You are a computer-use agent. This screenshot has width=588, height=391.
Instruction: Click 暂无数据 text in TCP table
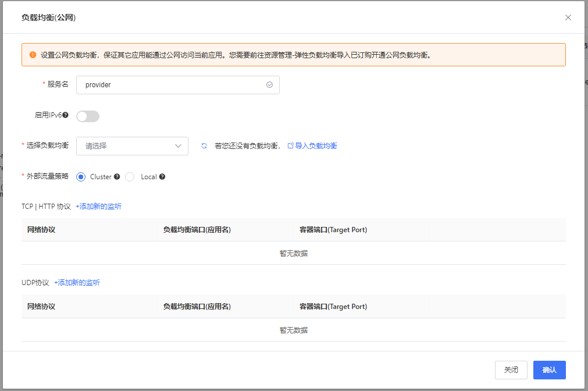294,254
